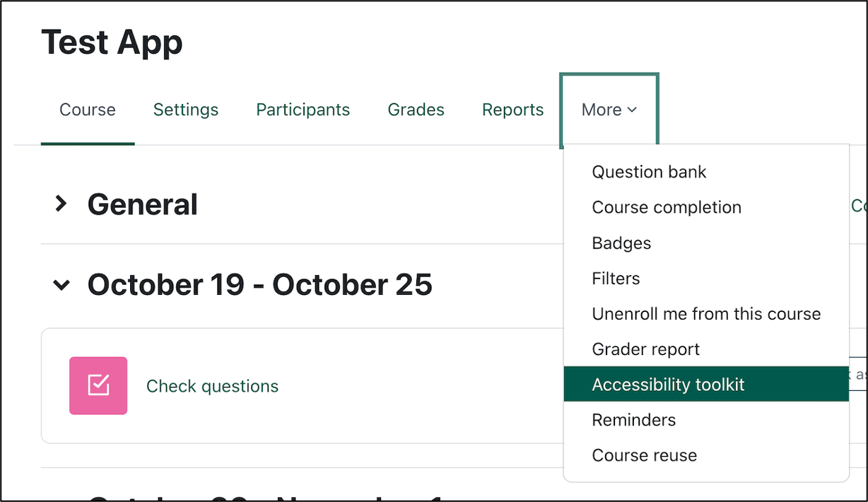Open the Grader report
The image size is (868, 502).
click(x=645, y=349)
